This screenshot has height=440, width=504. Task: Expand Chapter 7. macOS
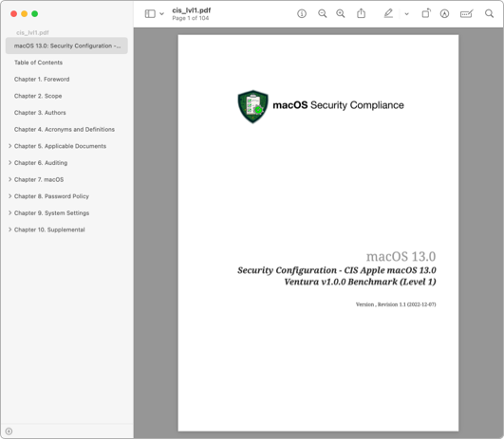click(x=9, y=179)
